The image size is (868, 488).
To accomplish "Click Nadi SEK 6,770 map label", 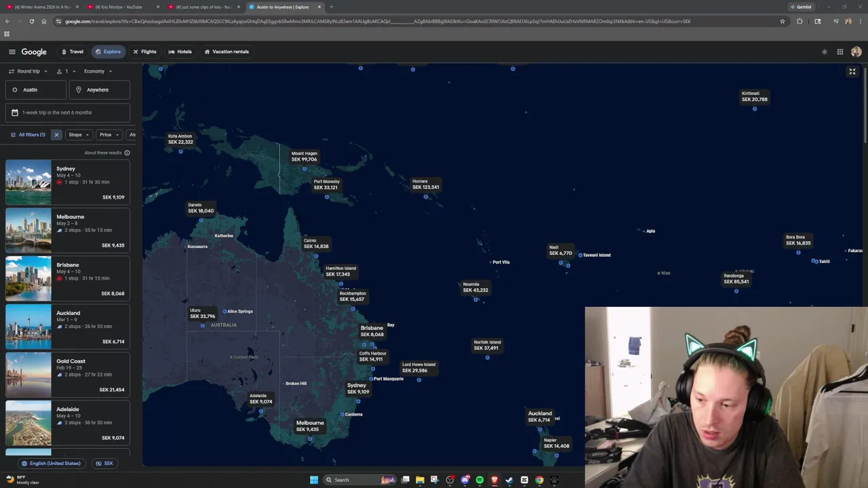I will pos(561,250).
